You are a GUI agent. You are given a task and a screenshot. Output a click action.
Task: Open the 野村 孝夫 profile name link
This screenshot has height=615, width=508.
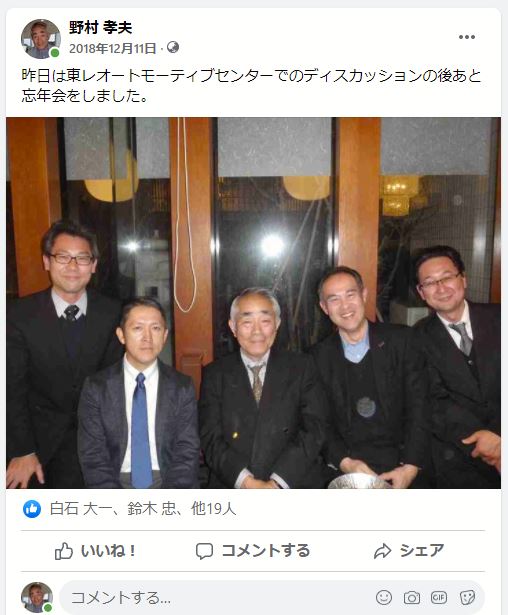tap(100, 27)
